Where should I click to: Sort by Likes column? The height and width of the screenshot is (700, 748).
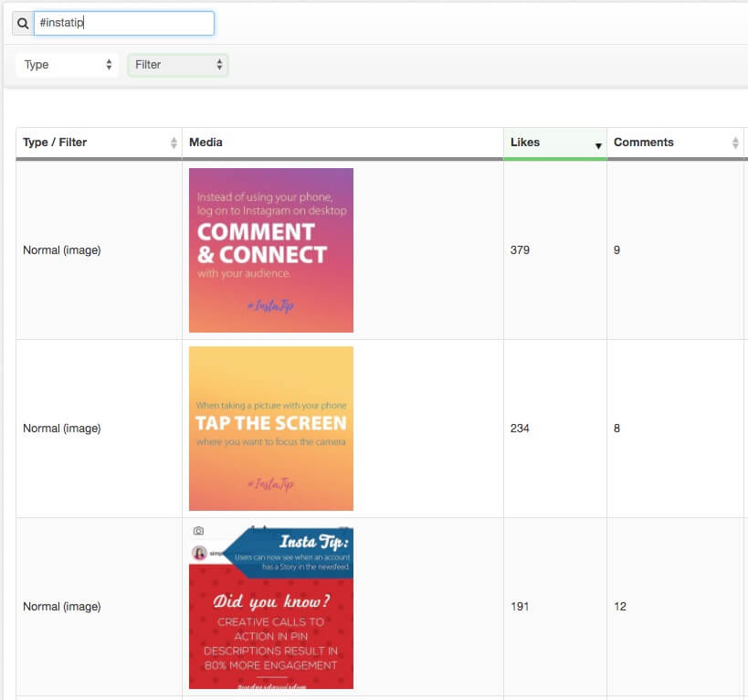tap(554, 143)
